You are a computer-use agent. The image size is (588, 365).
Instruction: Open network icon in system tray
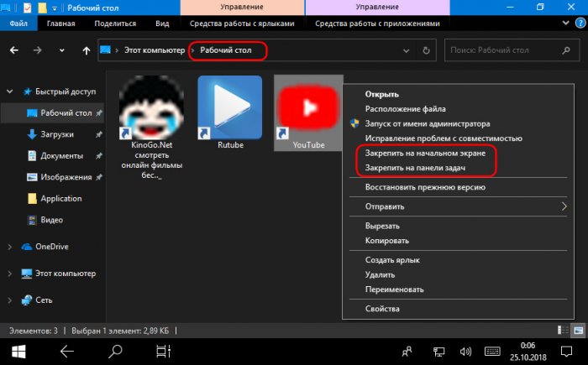point(438,352)
